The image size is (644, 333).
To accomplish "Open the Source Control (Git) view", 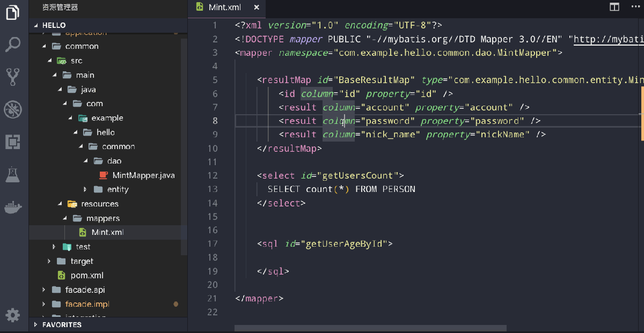I will [x=13, y=75].
